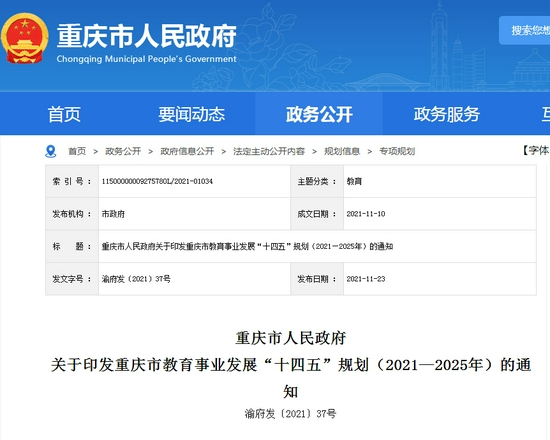Click the 标题 row document title text
550x440 pixels.
[247, 247]
